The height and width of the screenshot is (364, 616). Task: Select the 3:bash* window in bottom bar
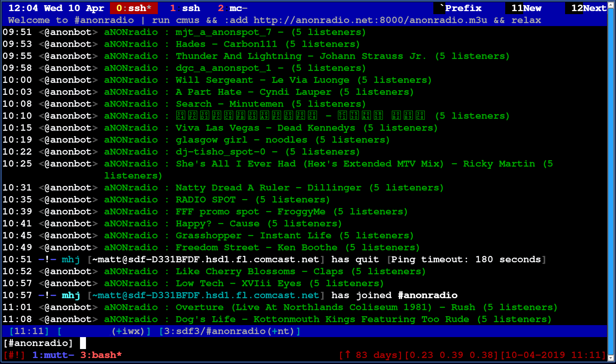[x=101, y=355]
